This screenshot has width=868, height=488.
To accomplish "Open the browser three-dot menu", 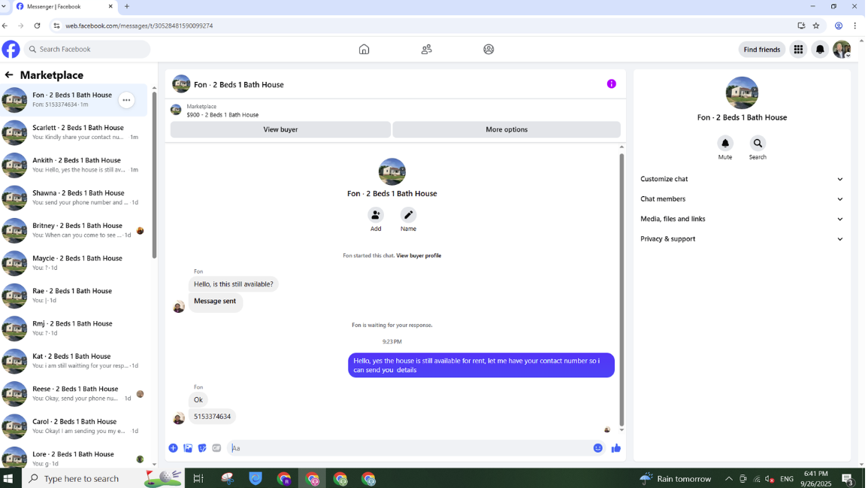I will [855, 26].
